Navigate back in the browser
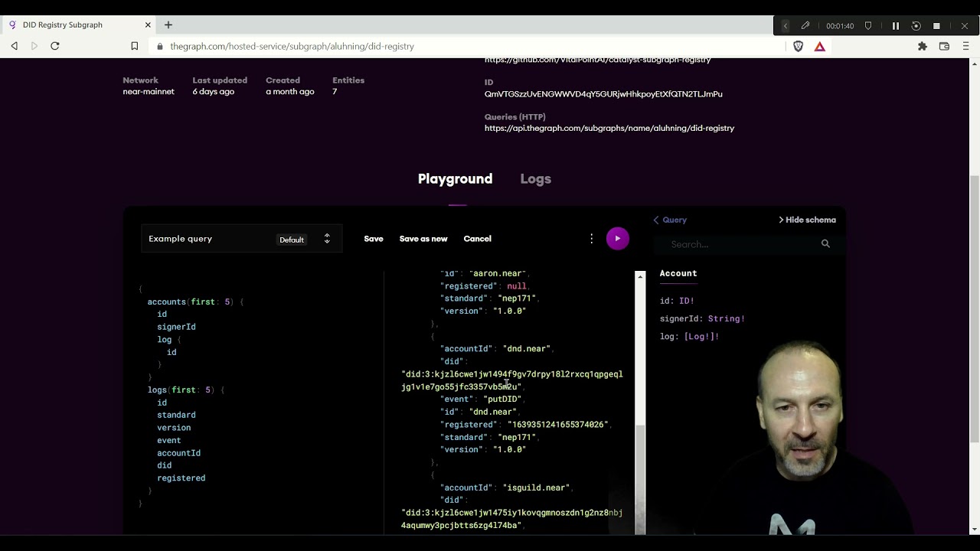 [15, 46]
